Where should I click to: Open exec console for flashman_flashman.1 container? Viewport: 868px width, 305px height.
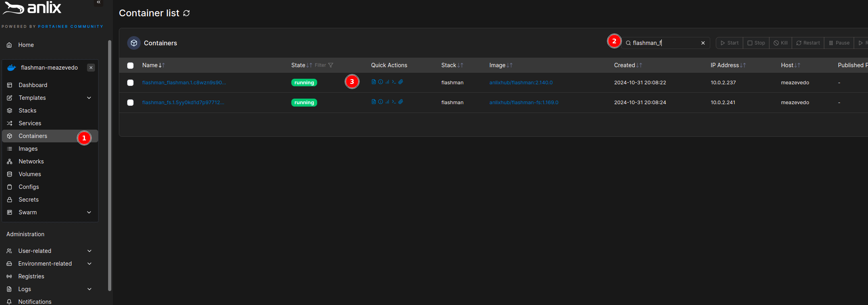pos(394,82)
